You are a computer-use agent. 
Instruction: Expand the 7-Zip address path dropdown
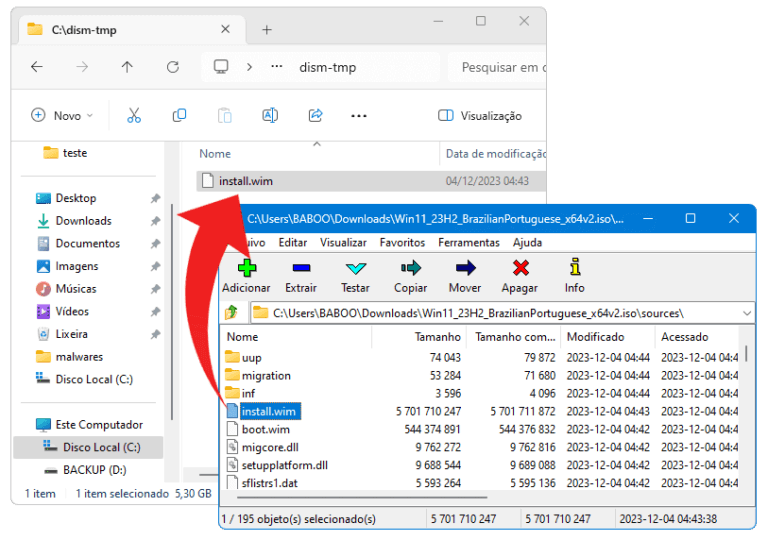tap(747, 313)
